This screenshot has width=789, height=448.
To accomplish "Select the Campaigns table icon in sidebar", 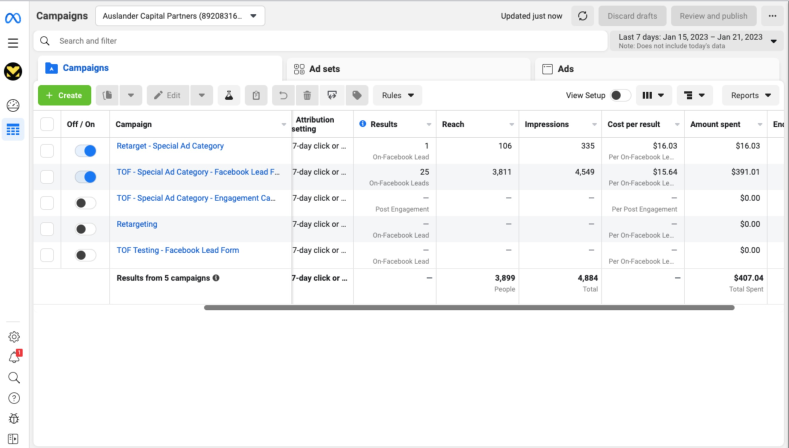I will coord(13,130).
